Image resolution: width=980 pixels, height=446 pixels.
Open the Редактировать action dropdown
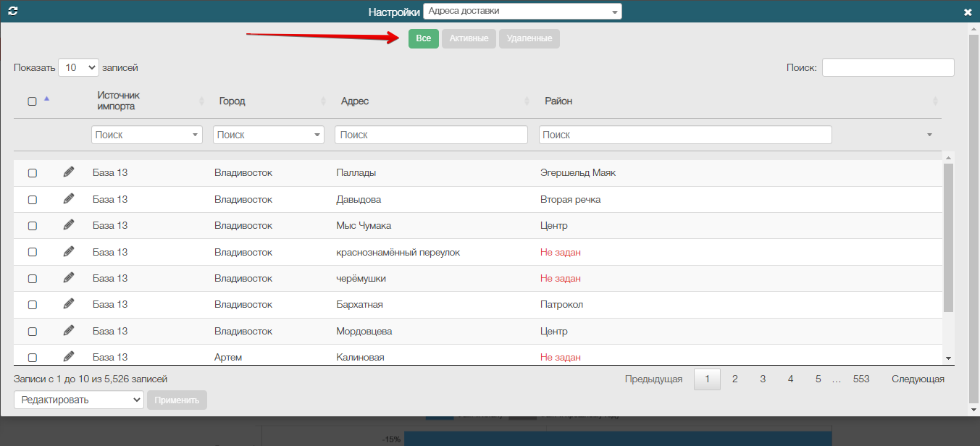pyautogui.click(x=79, y=400)
